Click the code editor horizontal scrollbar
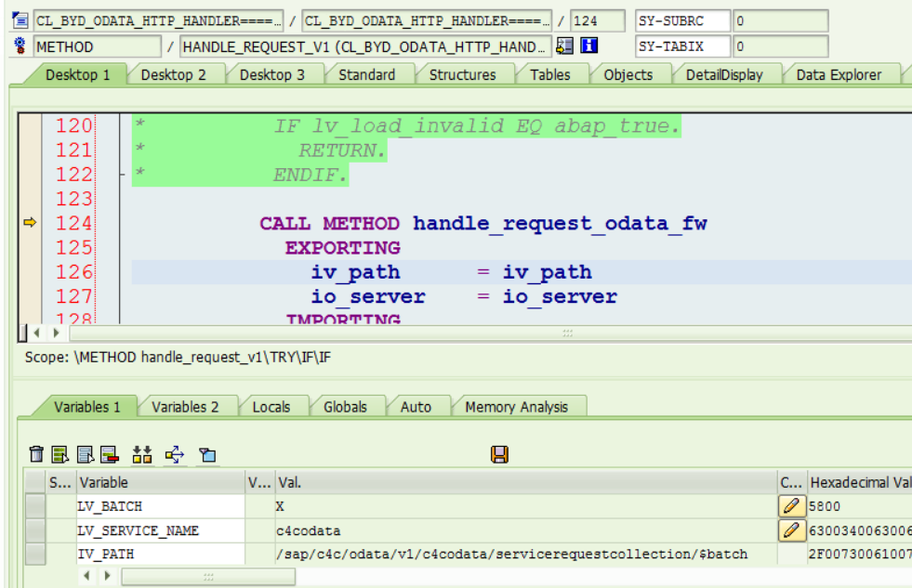The height and width of the screenshot is (588, 912). click(489, 333)
